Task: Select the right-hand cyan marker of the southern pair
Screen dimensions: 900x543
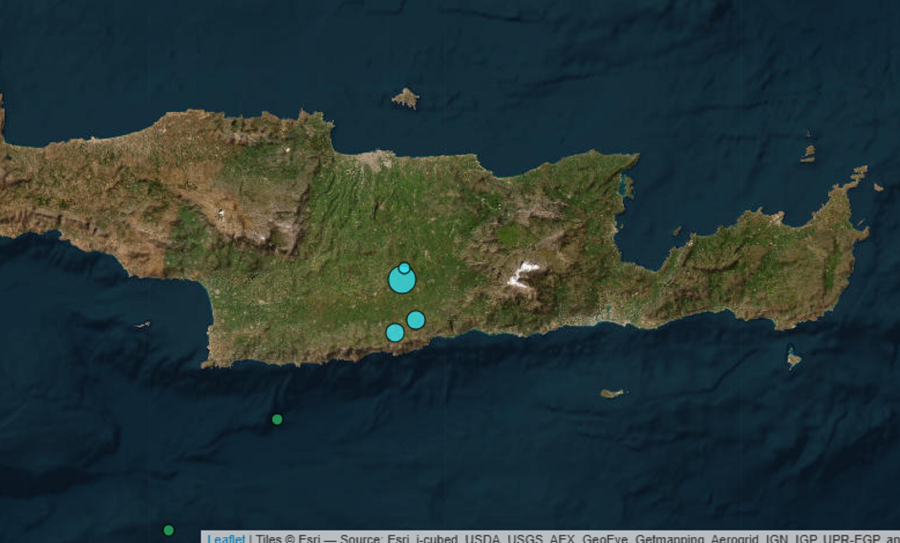Action: pyautogui.click(x=416, y=320)
